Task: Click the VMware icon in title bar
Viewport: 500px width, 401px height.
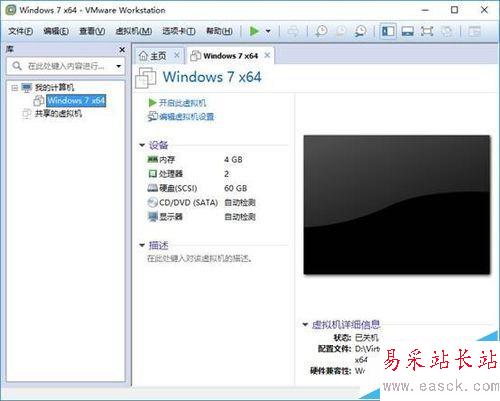Action: 11,10
